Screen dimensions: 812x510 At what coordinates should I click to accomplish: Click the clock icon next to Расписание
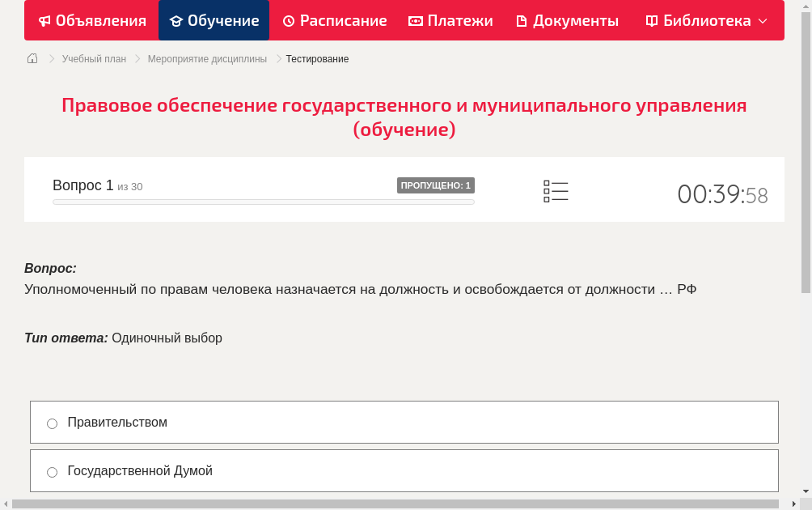[x=287, y=20]
